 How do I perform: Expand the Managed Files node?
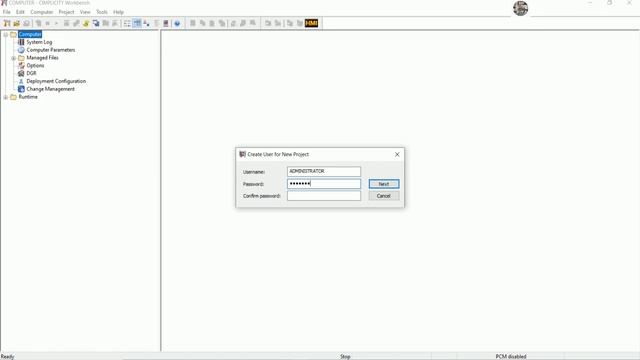pos(14,58)
